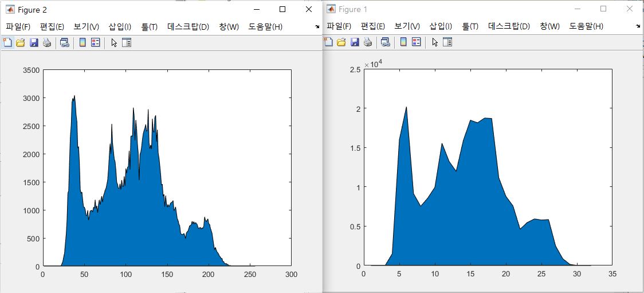The width and height of the screenshot is (644, 293).
Task: Open 파일(F) menu in Figure 1
Action: pyautogui.click(x=339, y=26)
